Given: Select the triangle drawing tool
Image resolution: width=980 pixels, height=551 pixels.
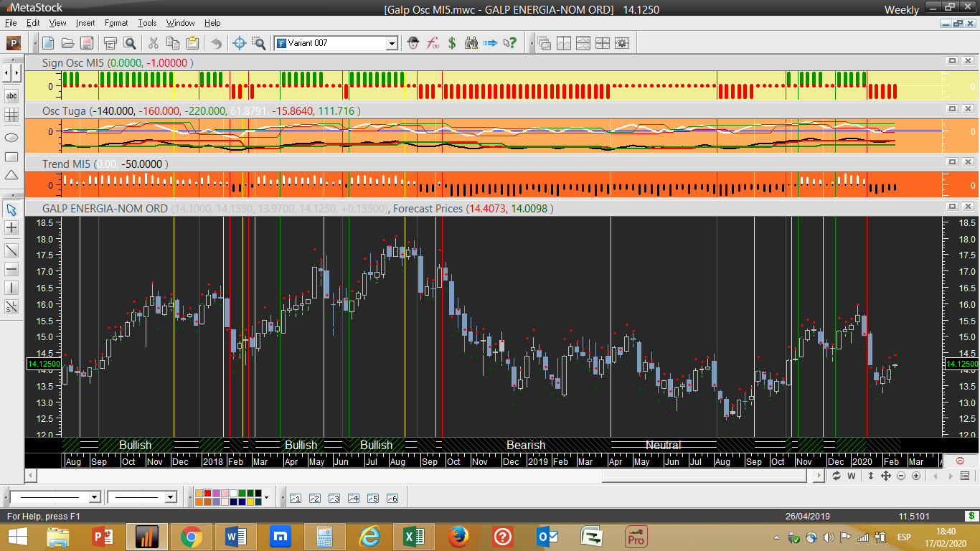Looking at the screenshot, I should [x=11, y=175].
